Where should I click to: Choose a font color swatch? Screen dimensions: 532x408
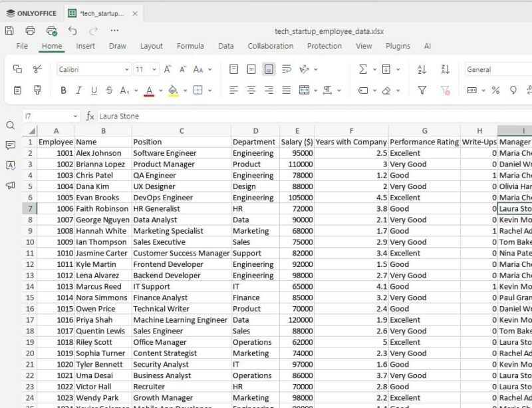point(148,90)
